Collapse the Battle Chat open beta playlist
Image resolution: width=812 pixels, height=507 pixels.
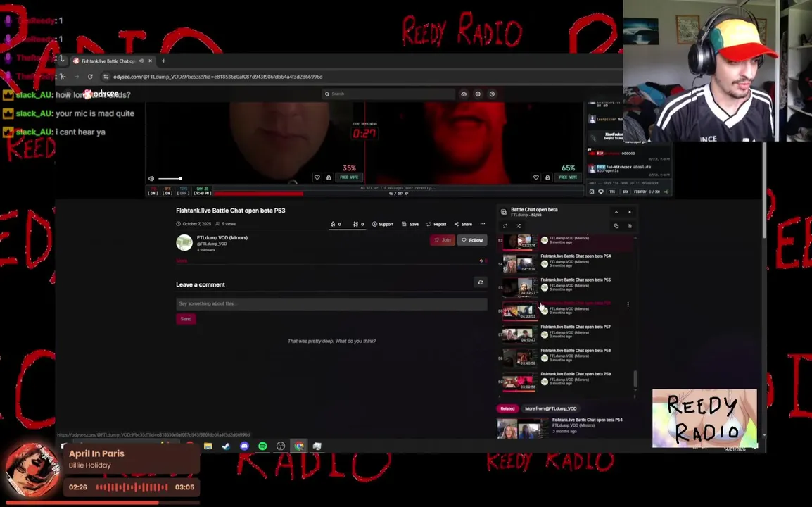point(616,212)
